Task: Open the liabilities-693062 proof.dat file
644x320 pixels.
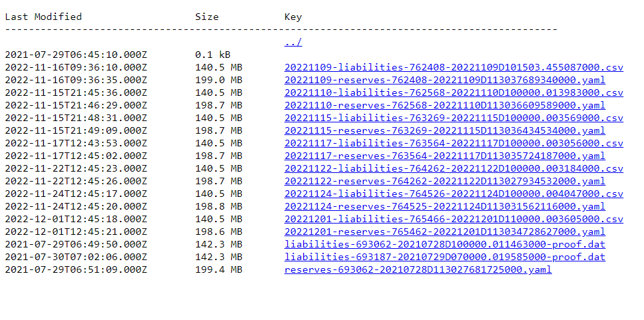Action: click(x=444, y=244)
